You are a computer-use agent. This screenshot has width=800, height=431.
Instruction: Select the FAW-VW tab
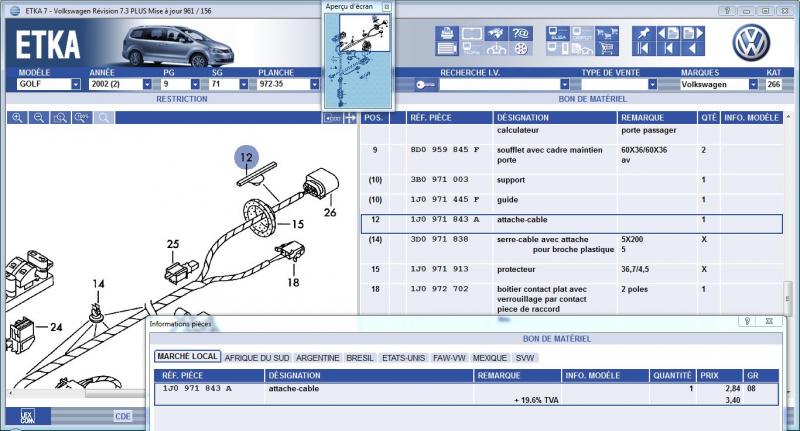[449, 358]
